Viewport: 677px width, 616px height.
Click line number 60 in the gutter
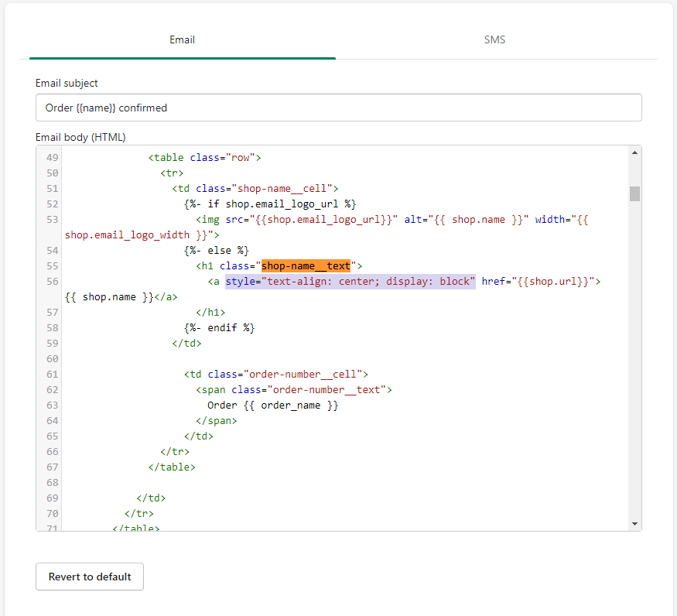[52, 358]
